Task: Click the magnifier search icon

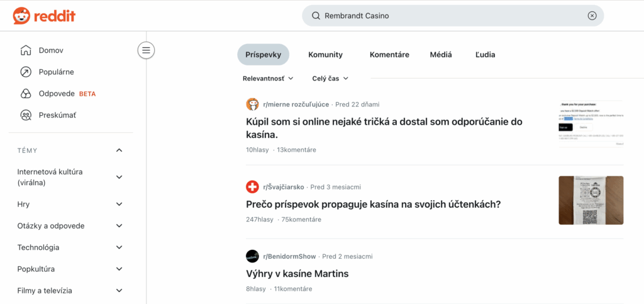Action: coord(316,16)
